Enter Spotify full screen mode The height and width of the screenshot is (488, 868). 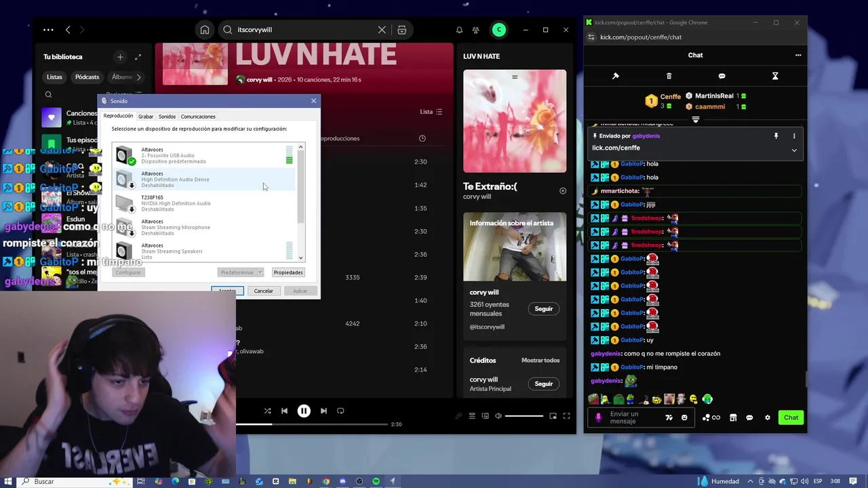tap(566, 416)
